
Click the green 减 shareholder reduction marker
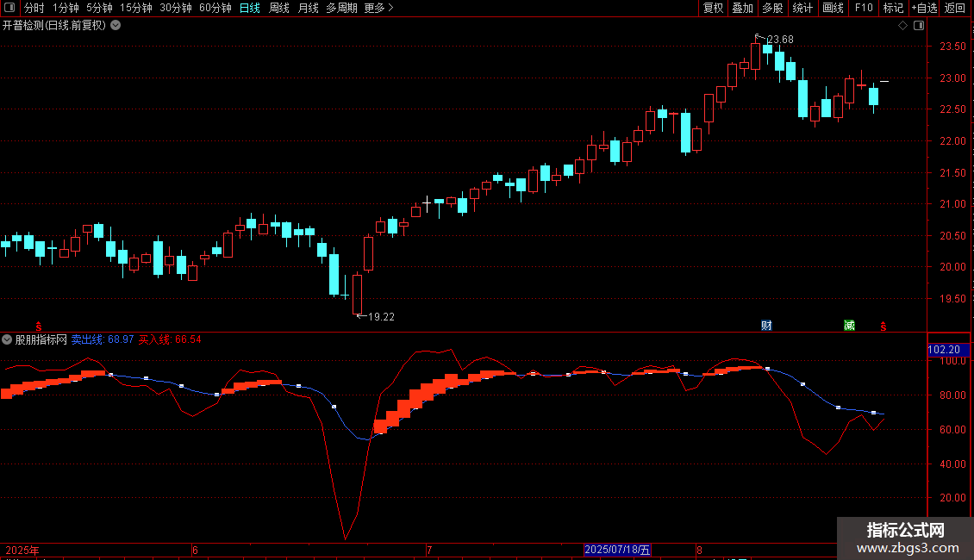[x=849, y=326]
